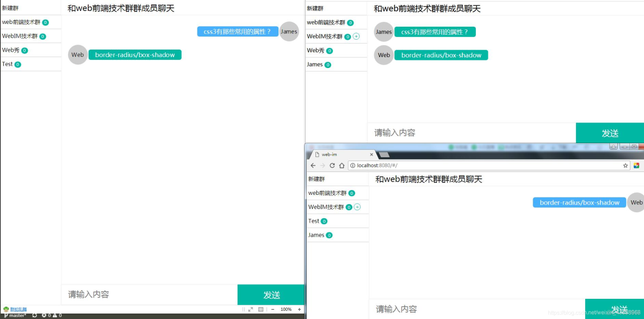
Task: Join WebIM技术群 via its circular plus icon
Action: [357, 36]
